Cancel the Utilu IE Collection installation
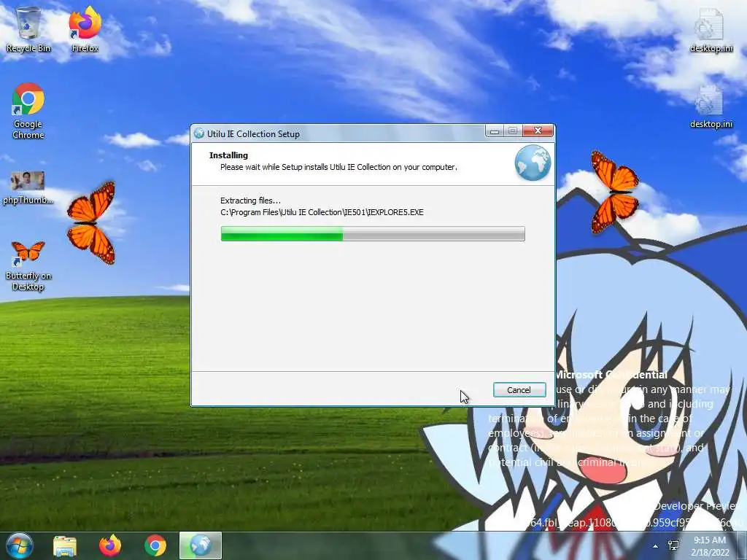747x560 pixels. pos(519,390)
